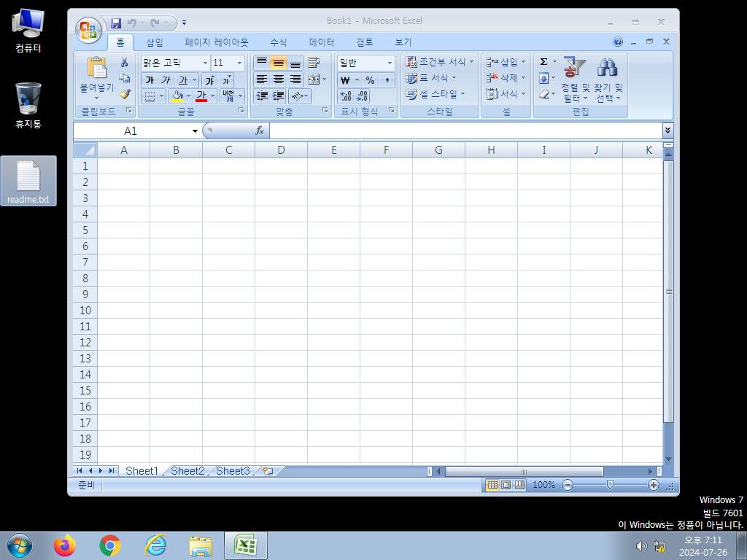Apply comma style format

click(x=387, y=80)
